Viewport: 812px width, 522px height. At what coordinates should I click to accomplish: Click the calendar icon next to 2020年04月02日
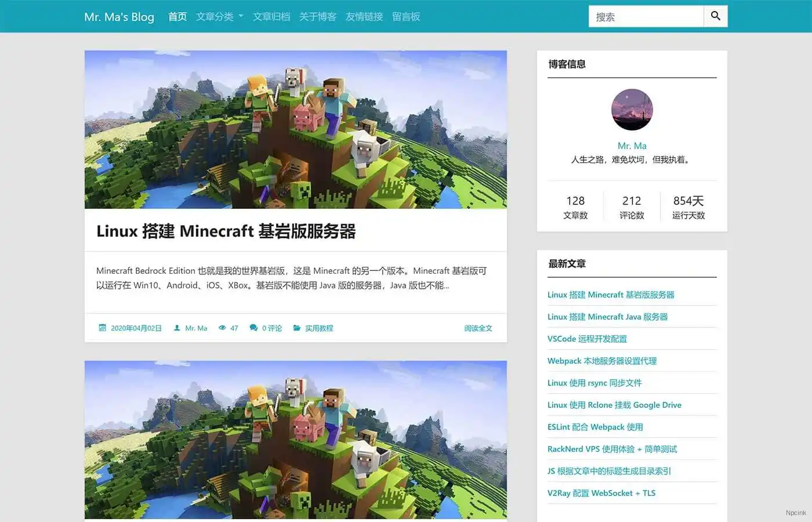pyautogui.click(x=102, y=328)
